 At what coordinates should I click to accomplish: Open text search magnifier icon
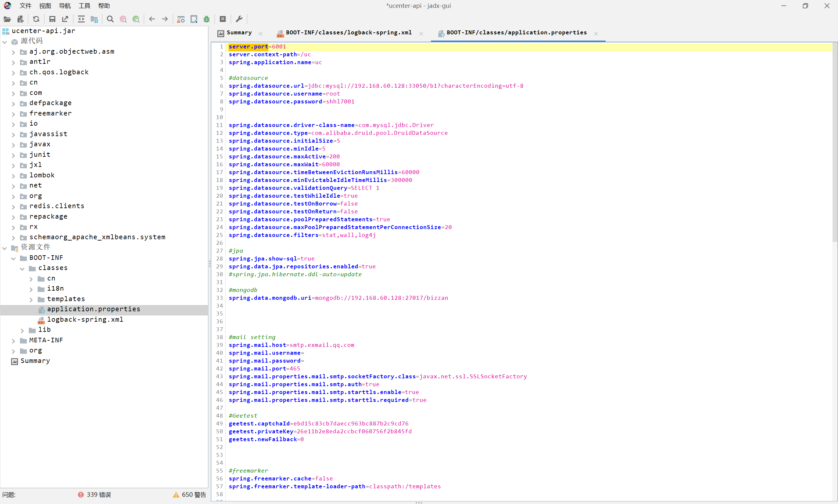click(x=110, y=19)
